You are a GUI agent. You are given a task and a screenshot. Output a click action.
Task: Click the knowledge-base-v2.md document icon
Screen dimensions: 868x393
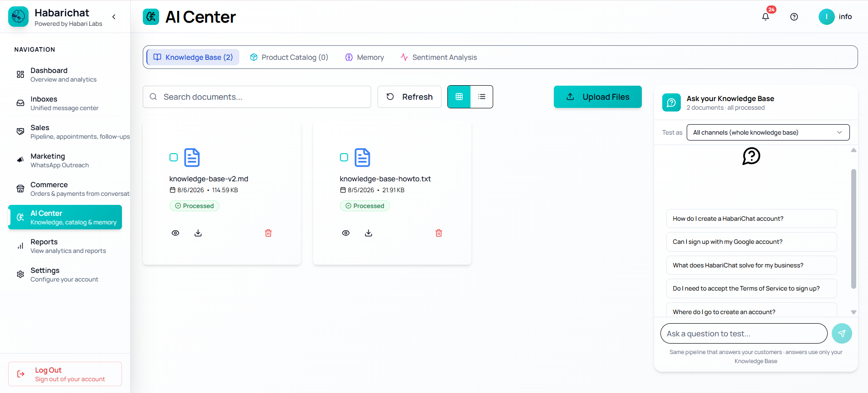pos(192,158)
